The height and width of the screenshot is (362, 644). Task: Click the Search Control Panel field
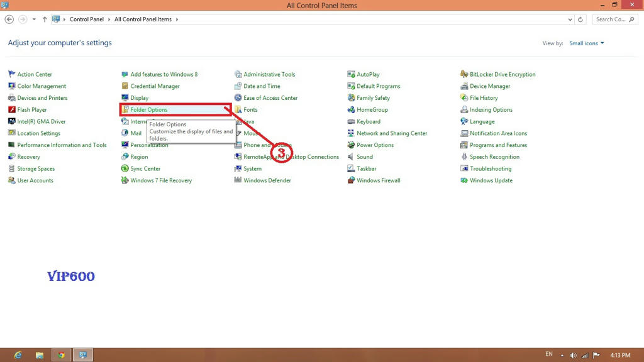615,19
